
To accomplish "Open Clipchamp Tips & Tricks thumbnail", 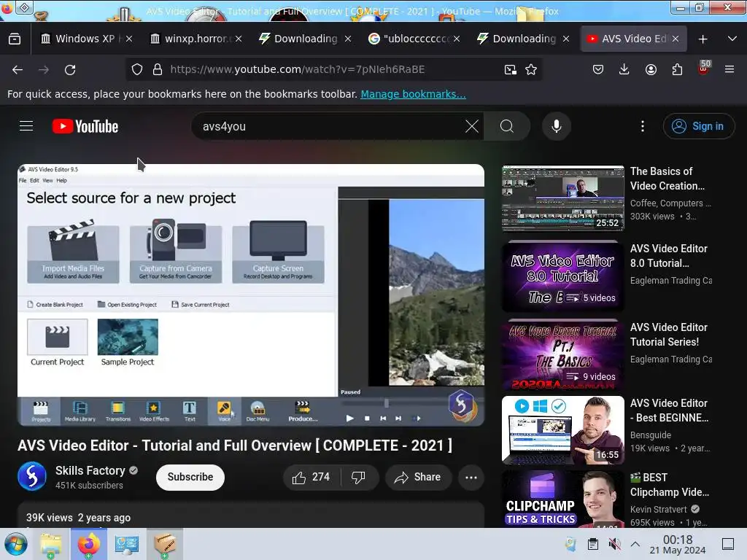I will [562, 499].
